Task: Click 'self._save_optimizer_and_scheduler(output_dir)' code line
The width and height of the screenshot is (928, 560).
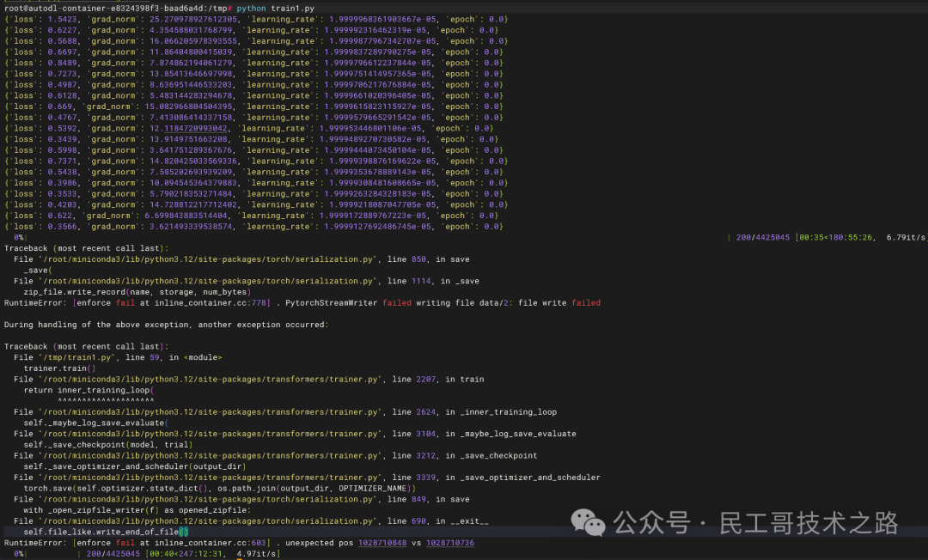Action: coord(135,466)
